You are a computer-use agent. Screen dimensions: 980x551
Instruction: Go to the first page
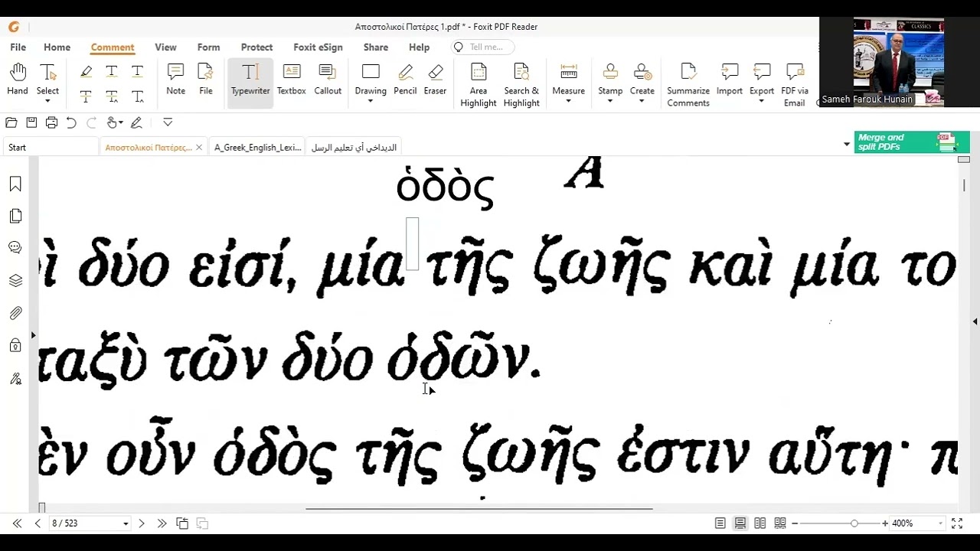click(17, 523)
